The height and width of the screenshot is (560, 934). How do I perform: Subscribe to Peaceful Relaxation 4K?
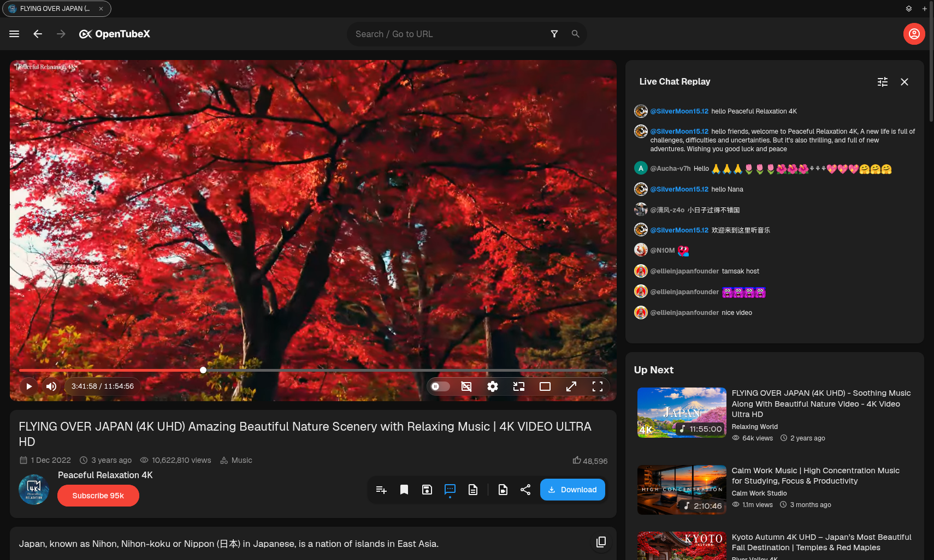98,496
